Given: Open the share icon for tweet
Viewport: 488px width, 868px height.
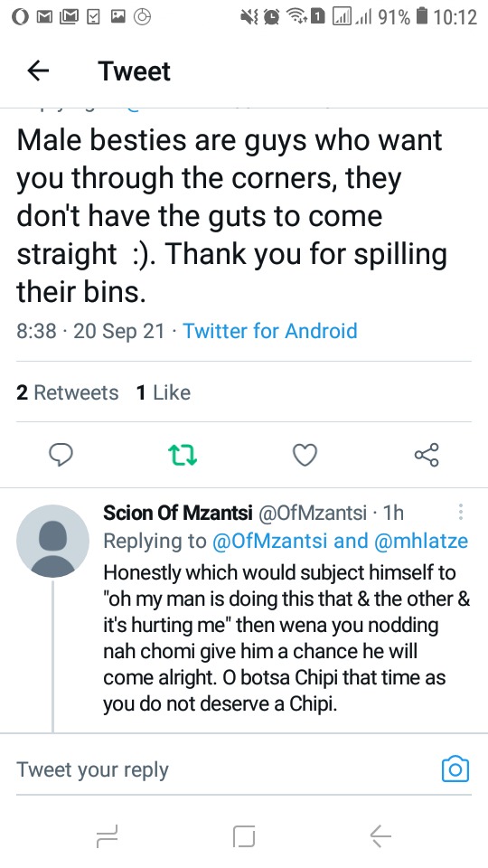Looking at the screenshot, I should point(427,455).
